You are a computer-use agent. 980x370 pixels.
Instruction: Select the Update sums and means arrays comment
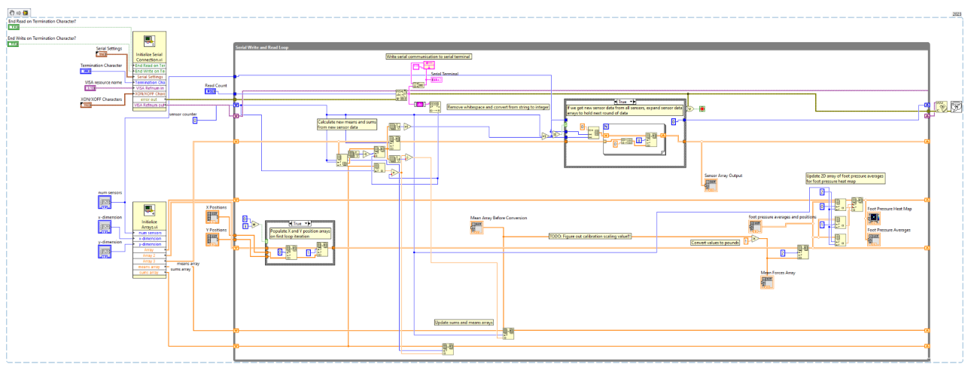pyautogui.click(x=464, y=323)
